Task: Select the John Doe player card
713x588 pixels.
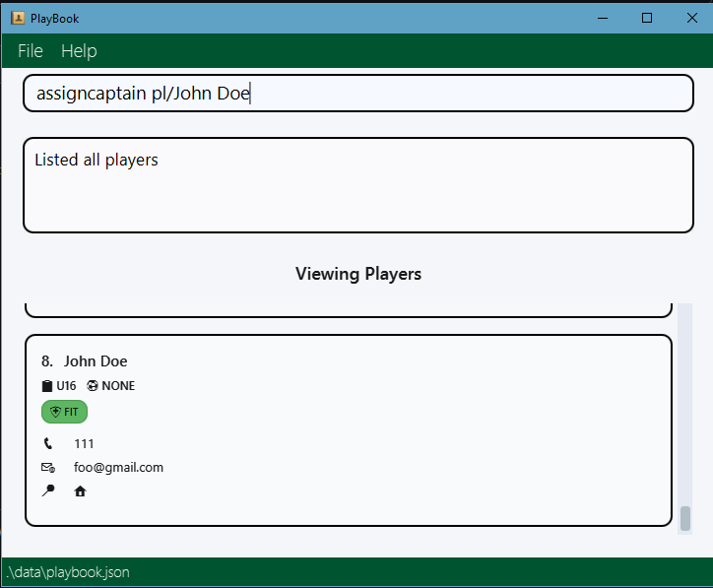Action: pos(349,430)
